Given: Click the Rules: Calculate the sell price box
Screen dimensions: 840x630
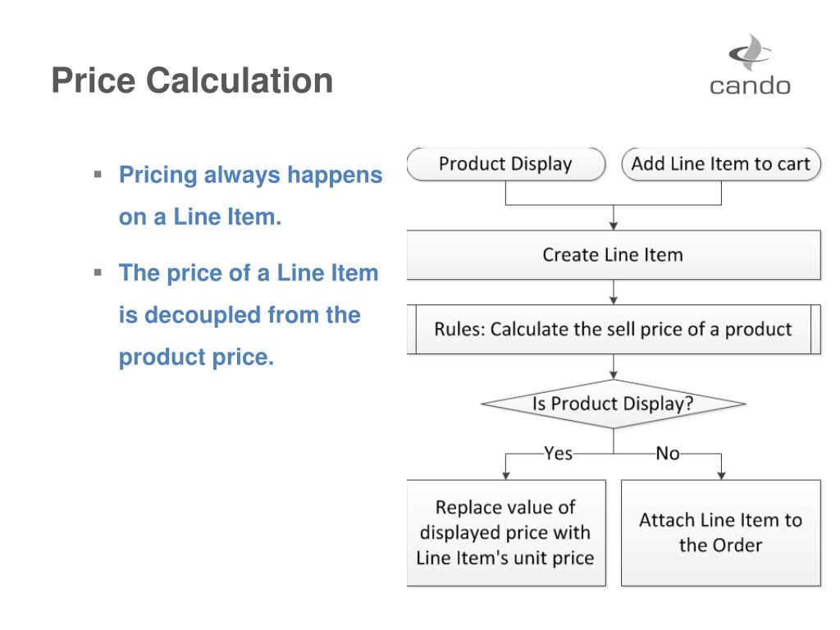Looking at the screenshot, I should pyautogui.click(x=614, y=329).
